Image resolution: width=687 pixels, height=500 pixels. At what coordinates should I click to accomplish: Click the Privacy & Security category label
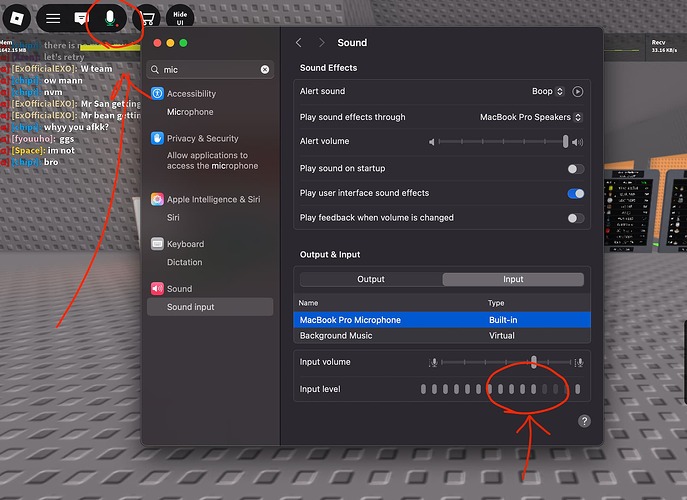(x=202, y=138)
